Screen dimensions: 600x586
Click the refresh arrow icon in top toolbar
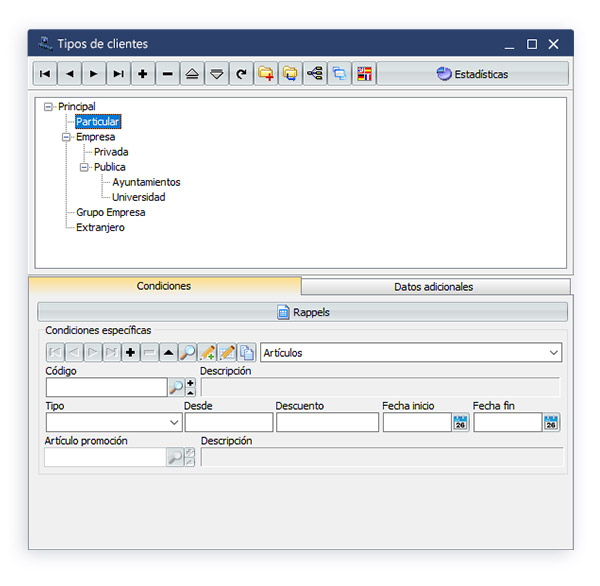240,74
